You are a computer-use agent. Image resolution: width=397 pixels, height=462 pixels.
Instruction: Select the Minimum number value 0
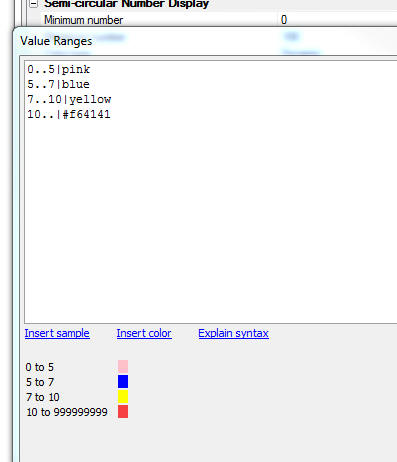coord(284,20)
